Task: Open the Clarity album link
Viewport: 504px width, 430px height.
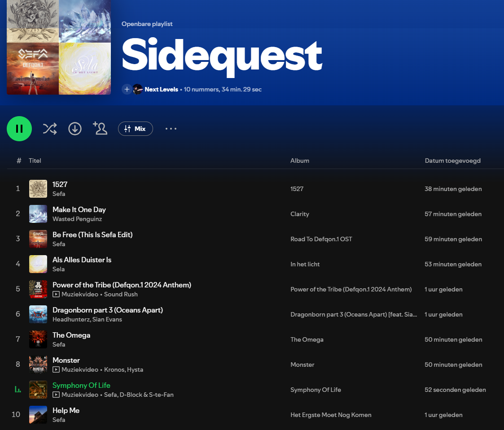Action: (x=299, y=214)
